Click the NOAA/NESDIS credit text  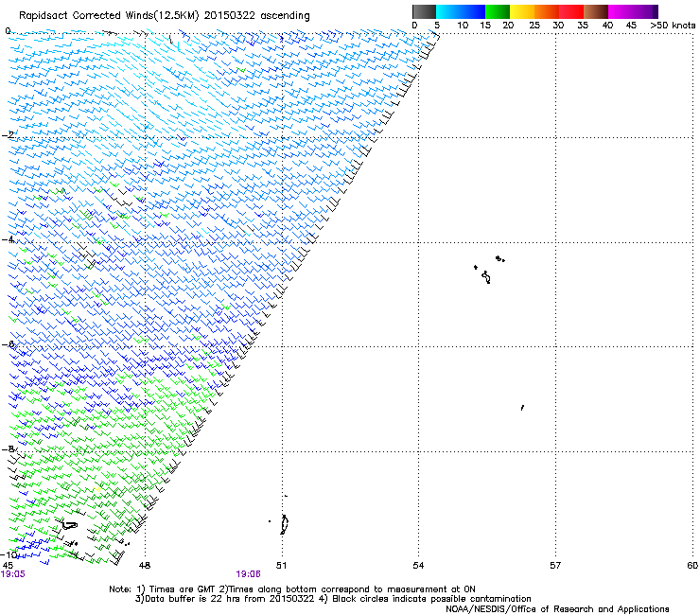(x=557, y=608)
